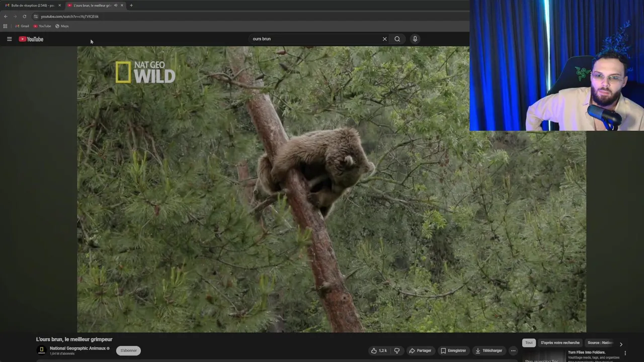
Task: Click the video title L'ours brun, le meilleur grimpeur
Action: tap(74, 339)
